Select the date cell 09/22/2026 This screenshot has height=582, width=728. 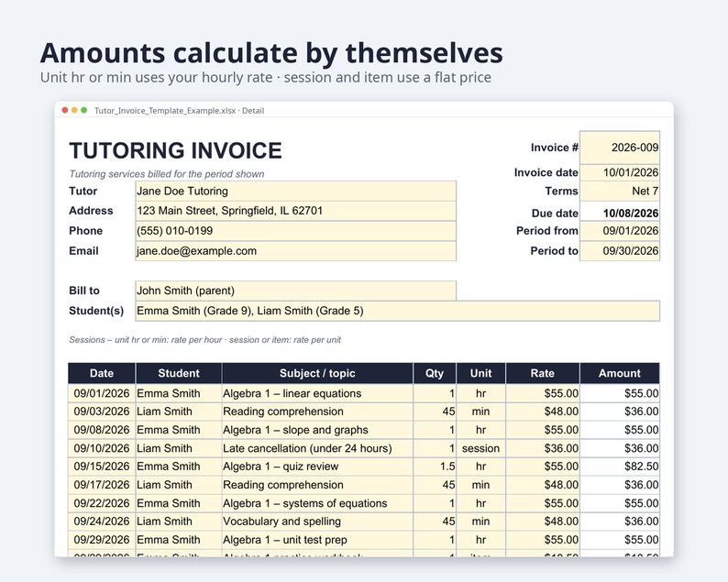coord(102,503)
